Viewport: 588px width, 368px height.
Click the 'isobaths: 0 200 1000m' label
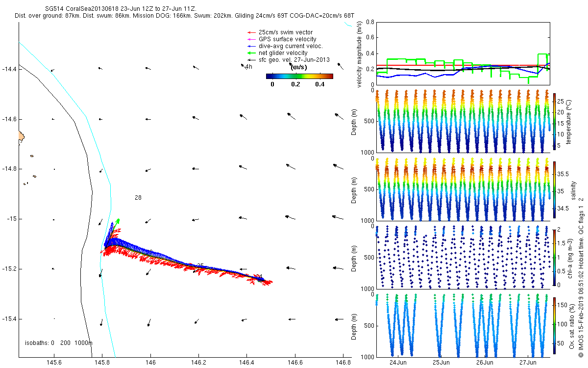pos(58,343)
